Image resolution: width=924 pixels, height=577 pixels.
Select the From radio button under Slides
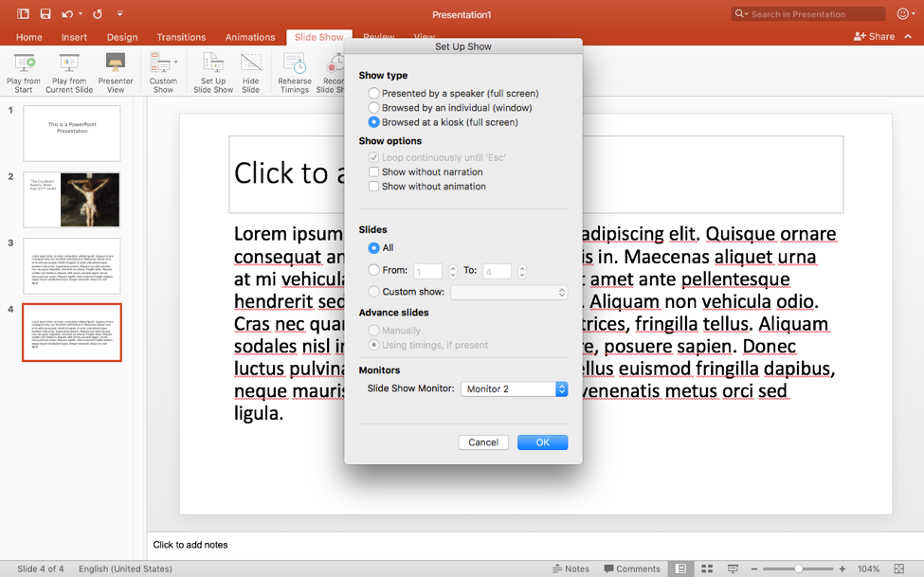[374, 270]
